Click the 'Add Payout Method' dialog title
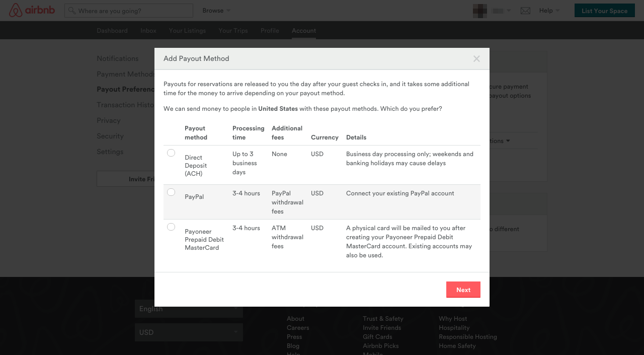The image size is (644, 355). tap(196, 58)
